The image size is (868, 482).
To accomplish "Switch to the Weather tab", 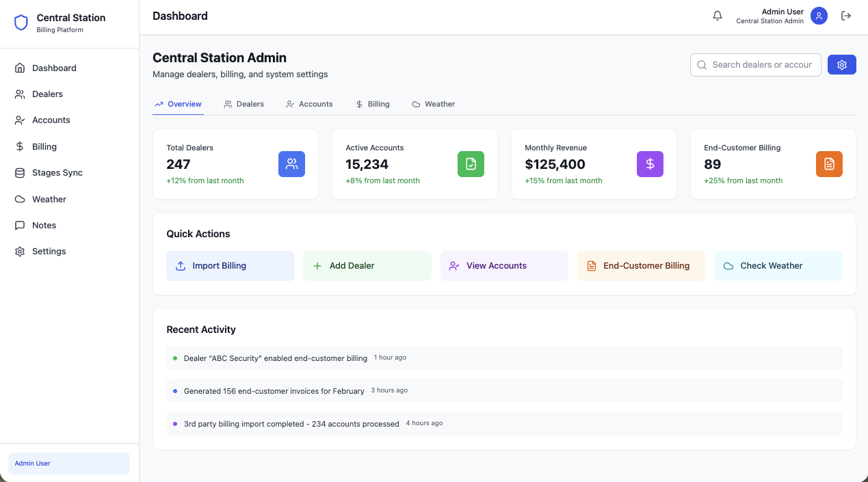I will point(434,104).
